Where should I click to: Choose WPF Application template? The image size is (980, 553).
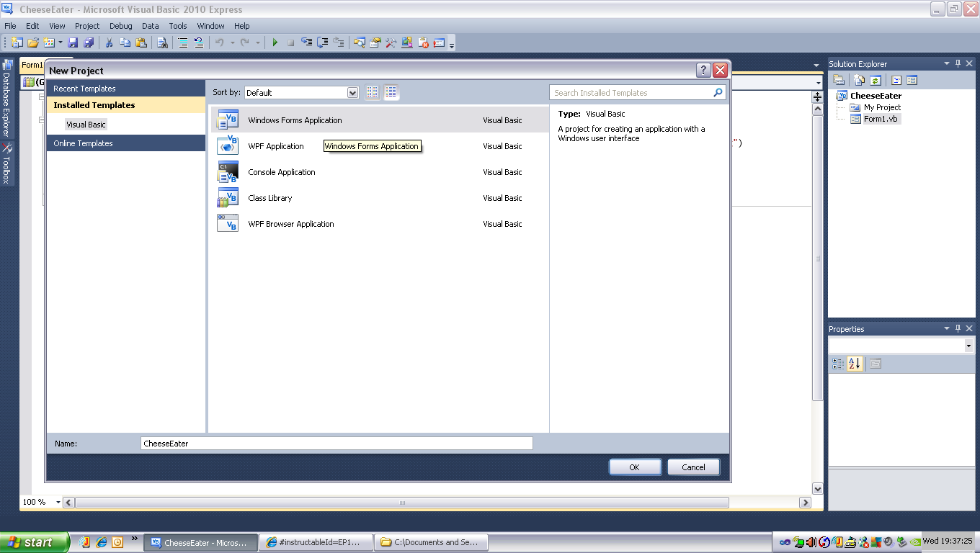pyautogui.click(x=380, y=146)
